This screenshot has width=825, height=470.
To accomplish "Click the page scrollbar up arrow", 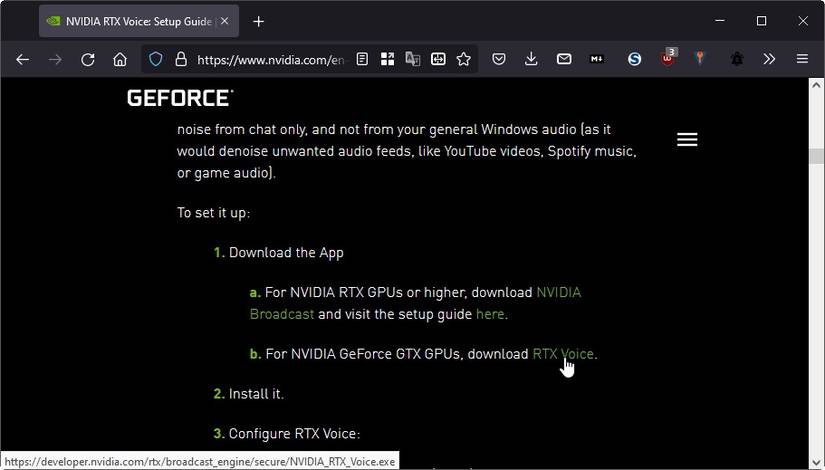I will click(816, 85).
